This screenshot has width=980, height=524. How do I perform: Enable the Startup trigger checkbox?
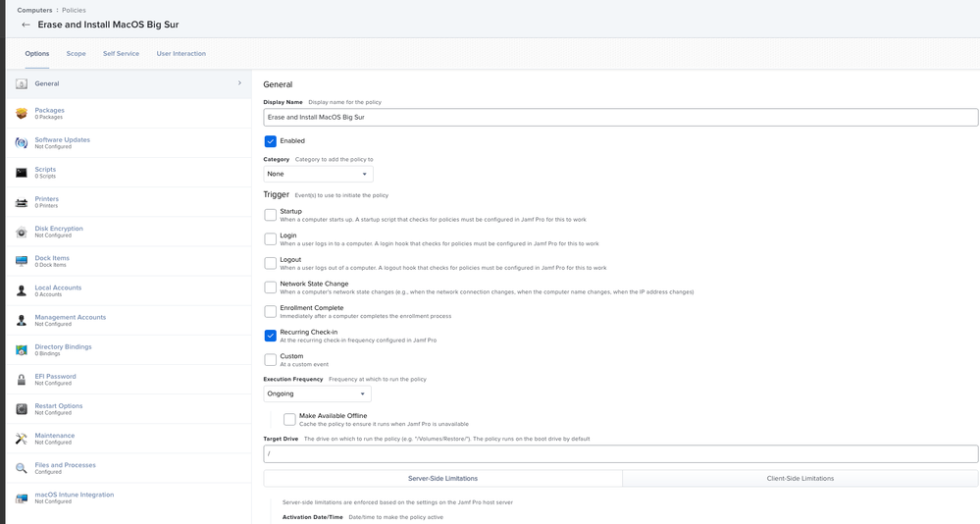[270, 215]
